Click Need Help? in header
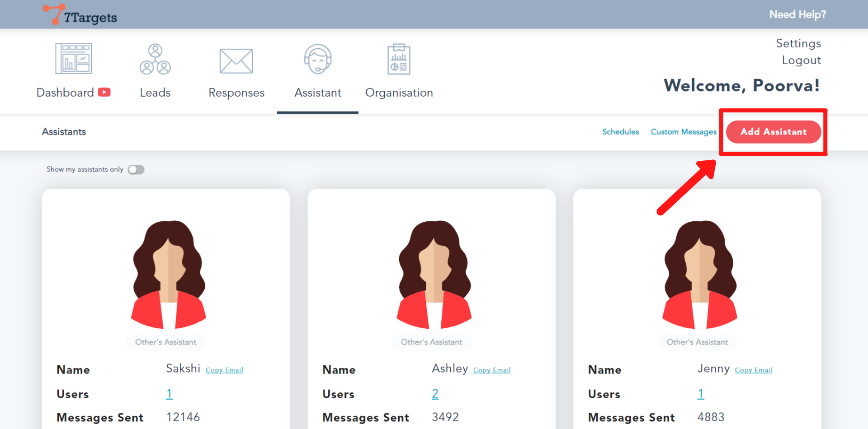 [797, 14]
